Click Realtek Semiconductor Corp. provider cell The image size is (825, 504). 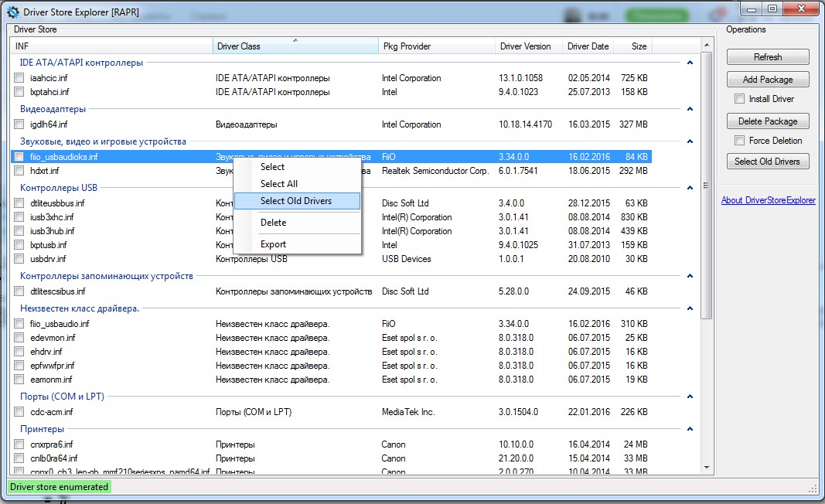[435, 171]
